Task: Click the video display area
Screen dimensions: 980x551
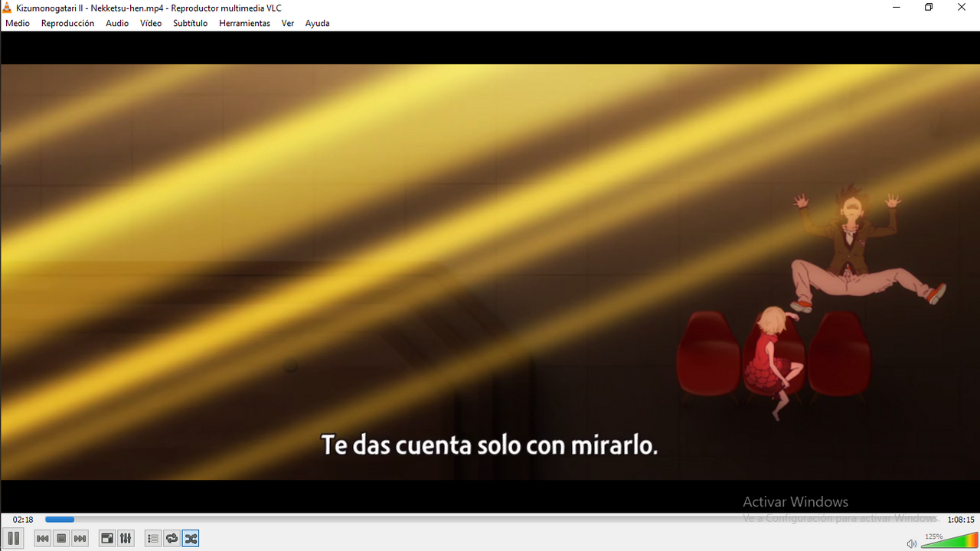Action: click(x=490, y=272)
